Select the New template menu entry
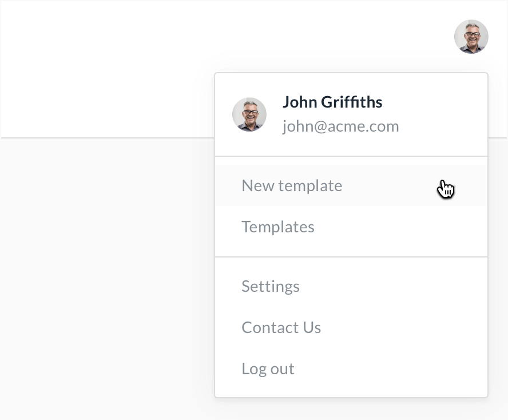The height and width of the screenshot is (420, 508). [x=351, y=185]
